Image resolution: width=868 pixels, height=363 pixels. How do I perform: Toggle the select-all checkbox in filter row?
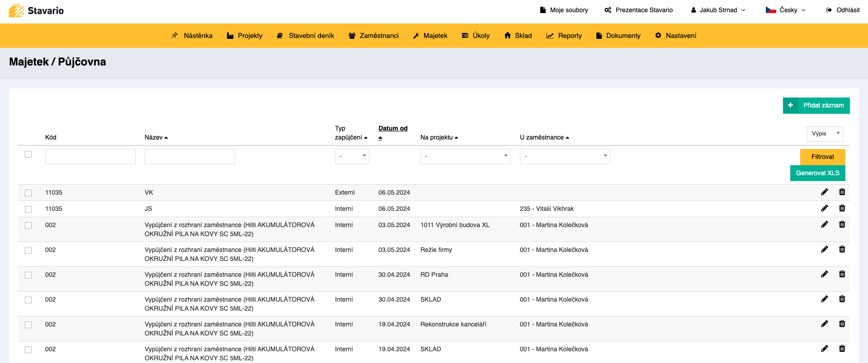28,154
